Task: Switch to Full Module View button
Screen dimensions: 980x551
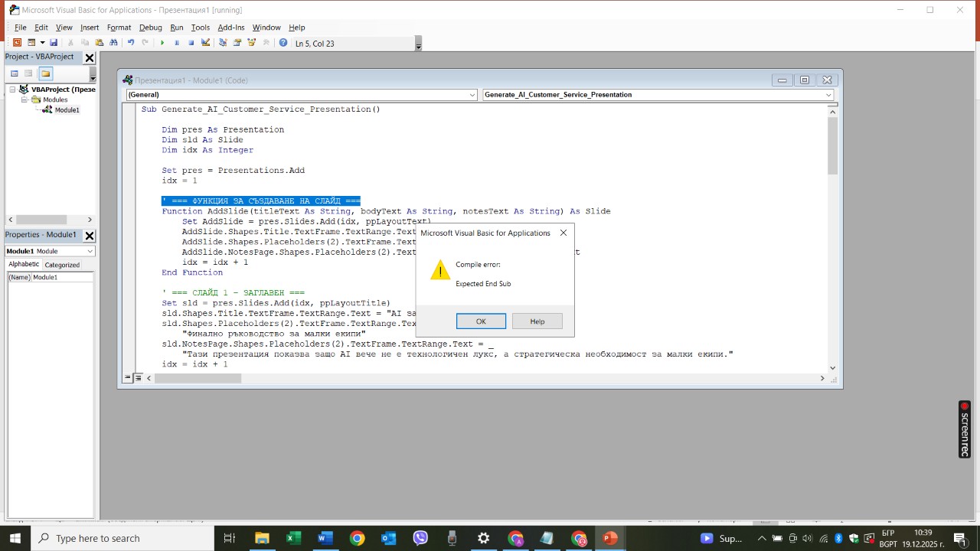Action: pyautogui.click(x=139, y=378)
